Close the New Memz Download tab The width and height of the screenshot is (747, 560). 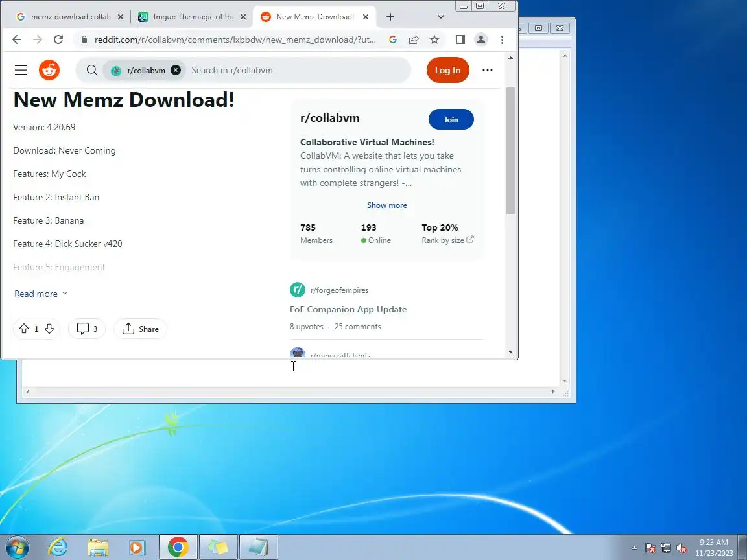point(366,17)
